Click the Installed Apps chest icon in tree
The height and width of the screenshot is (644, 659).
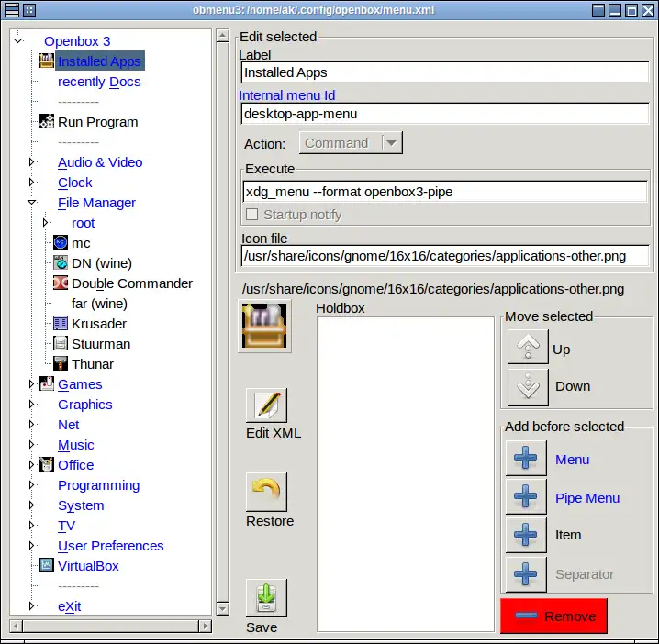[x=46, y=61]
